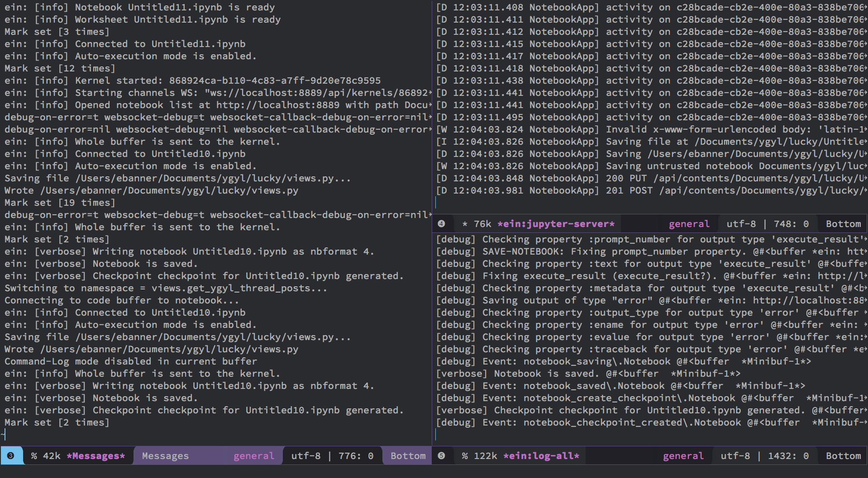Click 'Bottom' scroll indicator in ein:log-all mode line
Image resolution: width=868 pixels, height=478 pixels.
coord(844,456)
